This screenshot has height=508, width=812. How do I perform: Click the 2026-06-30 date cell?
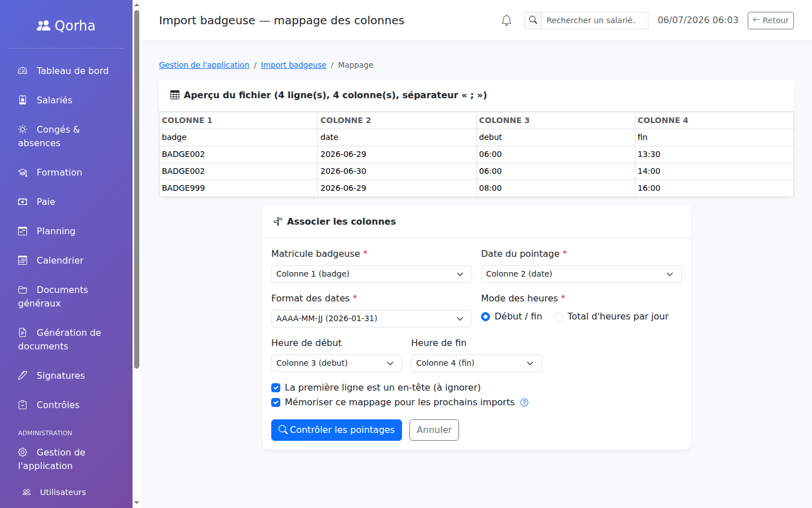[397, 171]
